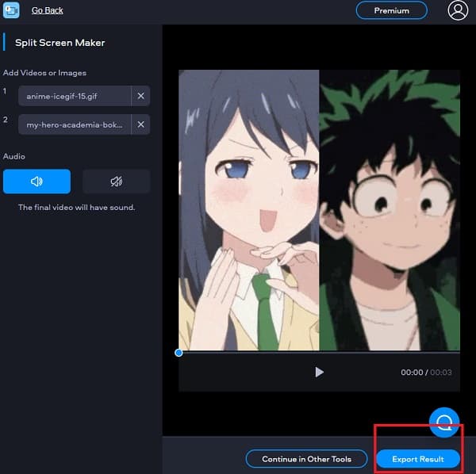Play the split screen preview
This screenshot has height=474, width=476.
pos(319,372)
